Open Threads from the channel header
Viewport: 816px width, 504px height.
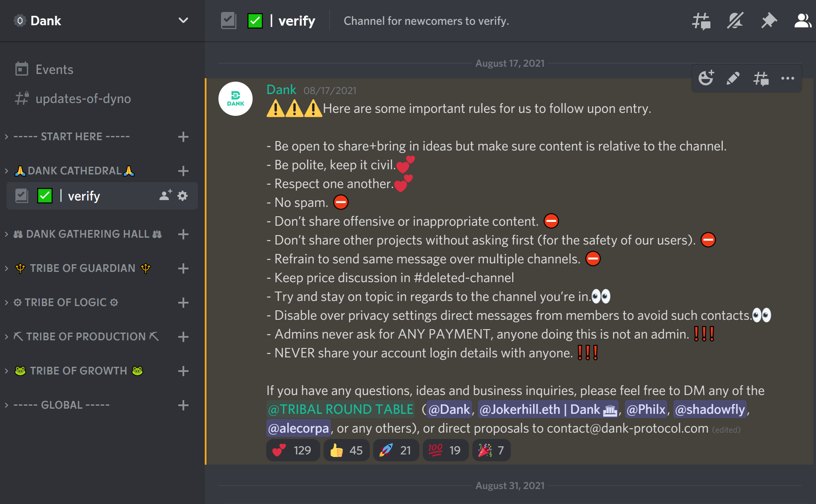point(701,21)
